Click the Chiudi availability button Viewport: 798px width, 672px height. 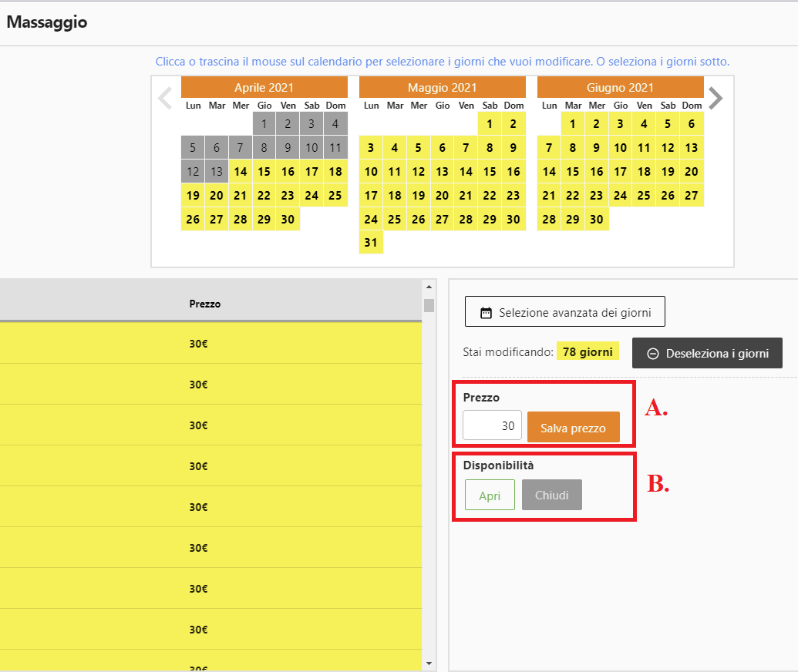click(551, 496)
